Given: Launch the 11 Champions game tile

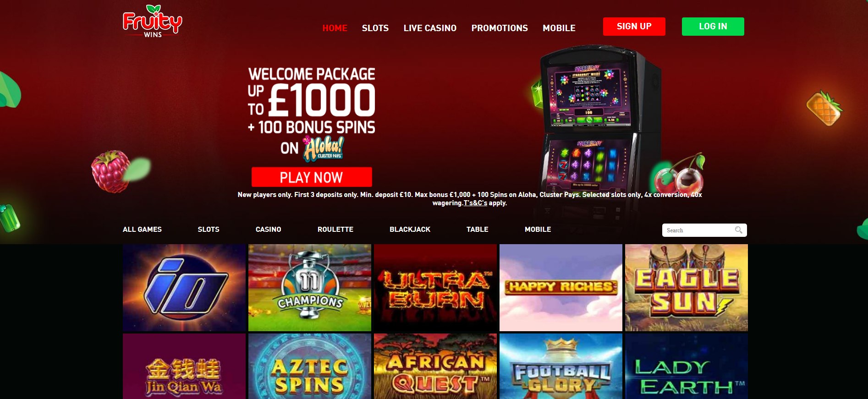Looking at the screenshot, I should point(310,288).
